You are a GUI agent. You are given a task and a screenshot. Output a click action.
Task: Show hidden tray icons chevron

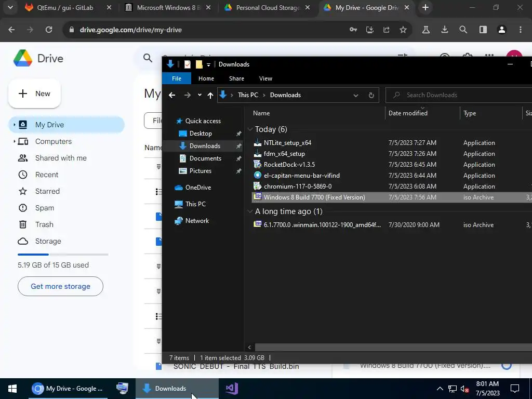click(x=440, y=389)
